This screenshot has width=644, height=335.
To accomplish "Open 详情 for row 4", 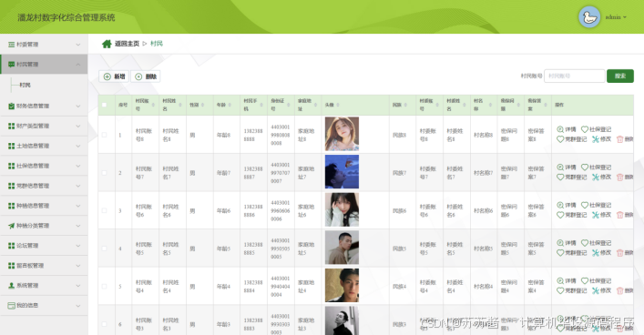I will coord(567,243).
